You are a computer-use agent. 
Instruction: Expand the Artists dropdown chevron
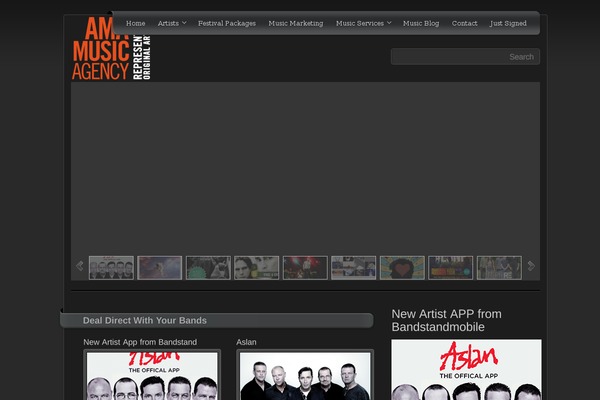click(x=184, y=23)
